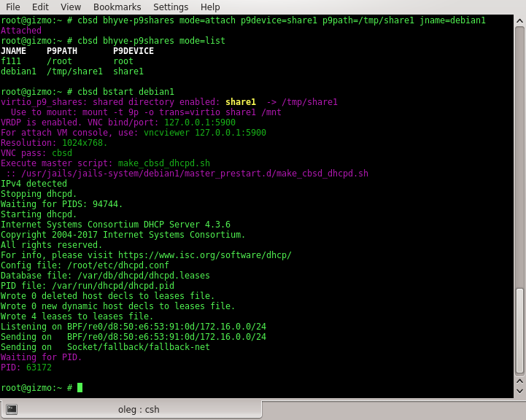Open the Edit menu
Image resolution: width=526 pixels, height=420 pixels.
click(x=40, y=7)
